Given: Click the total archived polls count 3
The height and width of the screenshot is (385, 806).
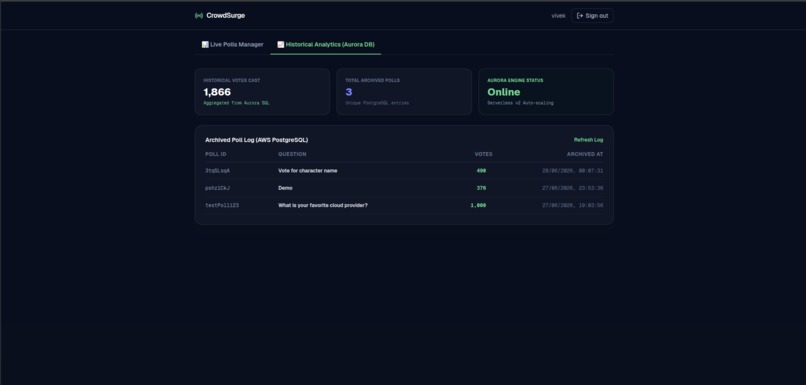Looking at the screenshot, I should (x=349, y=92).
